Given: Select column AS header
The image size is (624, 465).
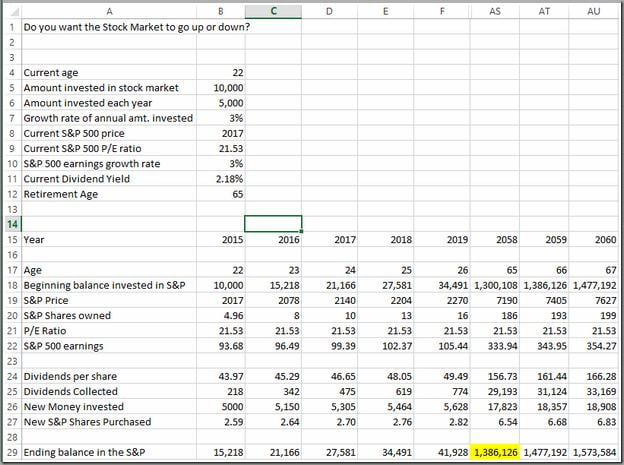Looking at the screenshot, I should pos(495,11).
